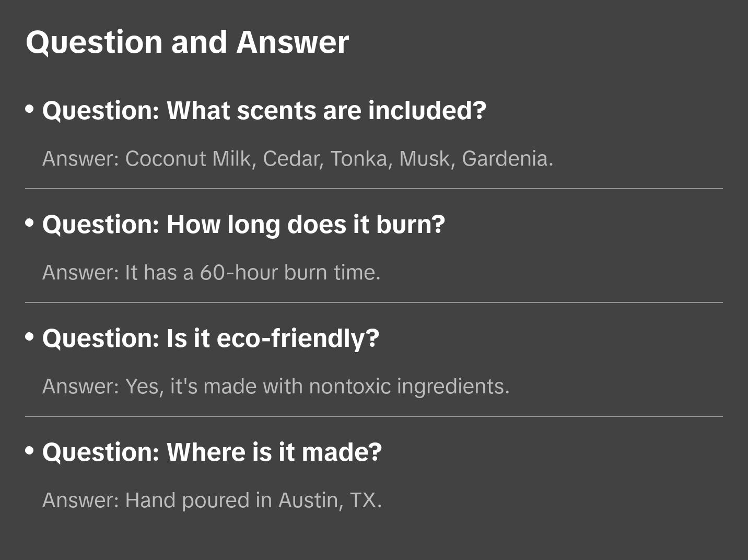Click the divider line below the scents answer
The image size is (748, 560).
click(373, 189)
